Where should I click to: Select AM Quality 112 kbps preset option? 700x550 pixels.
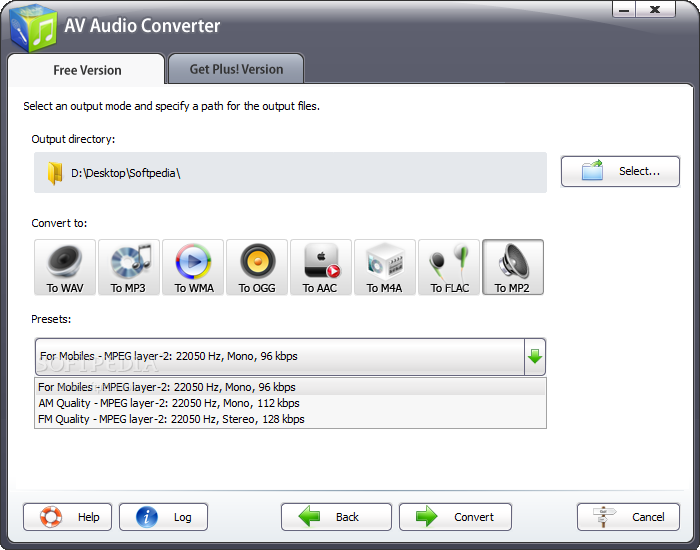click(290, 403)
